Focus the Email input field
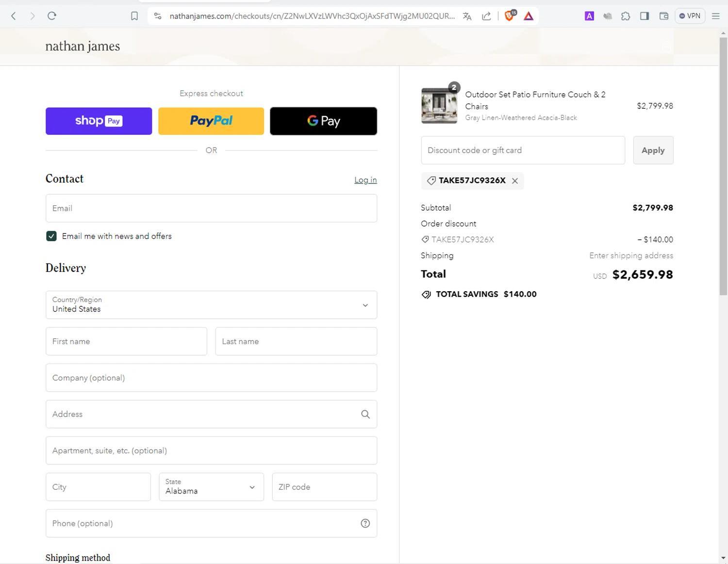 (211, 208)
